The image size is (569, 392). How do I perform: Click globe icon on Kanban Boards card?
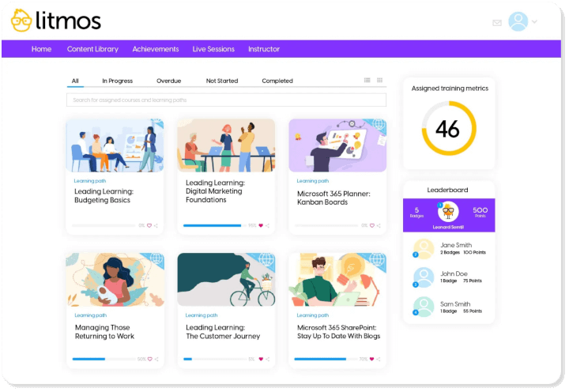[379, 125]
